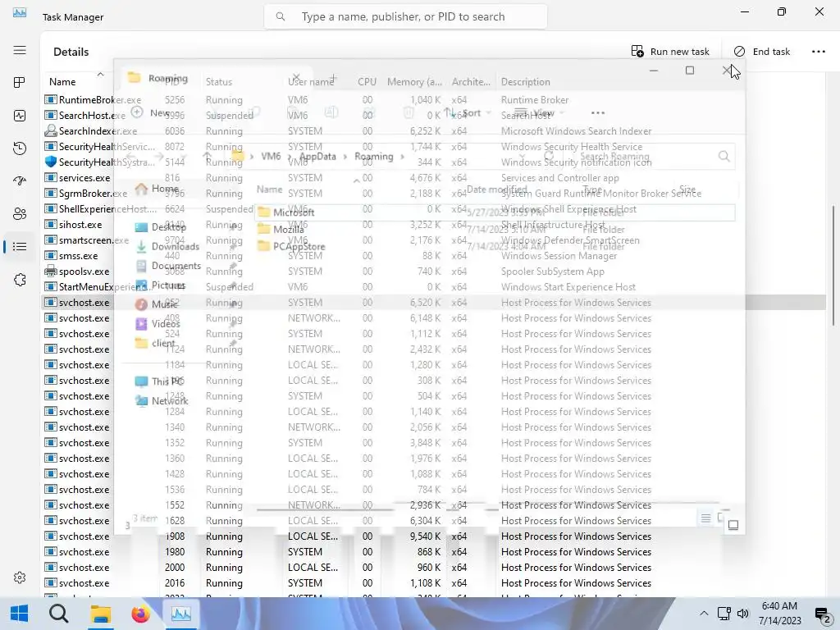Sort by the Status column header
The height and width of the screenshot is (630, 840).
(x=219, y=82)
